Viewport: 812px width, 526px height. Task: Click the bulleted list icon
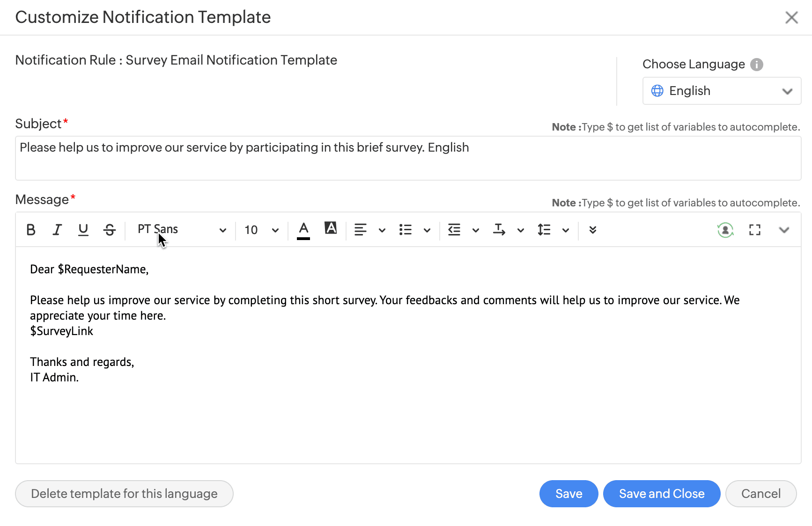coord(406,230)
